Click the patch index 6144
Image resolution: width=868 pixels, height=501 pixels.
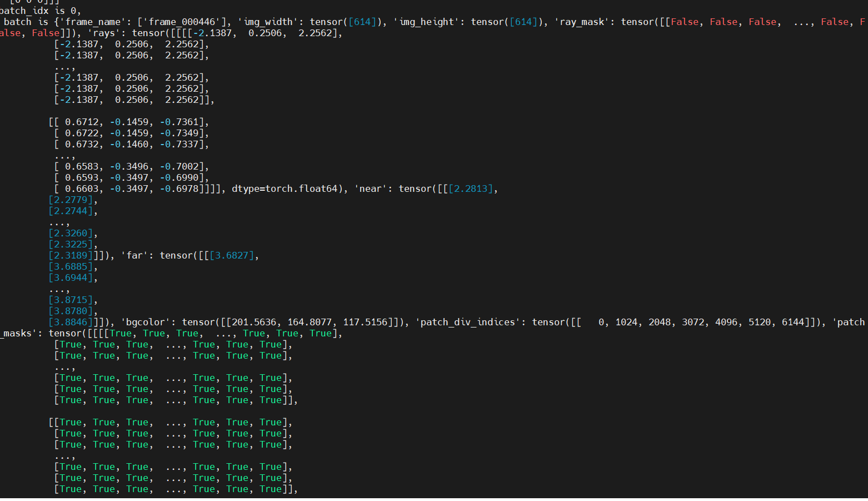pos(793,322)
